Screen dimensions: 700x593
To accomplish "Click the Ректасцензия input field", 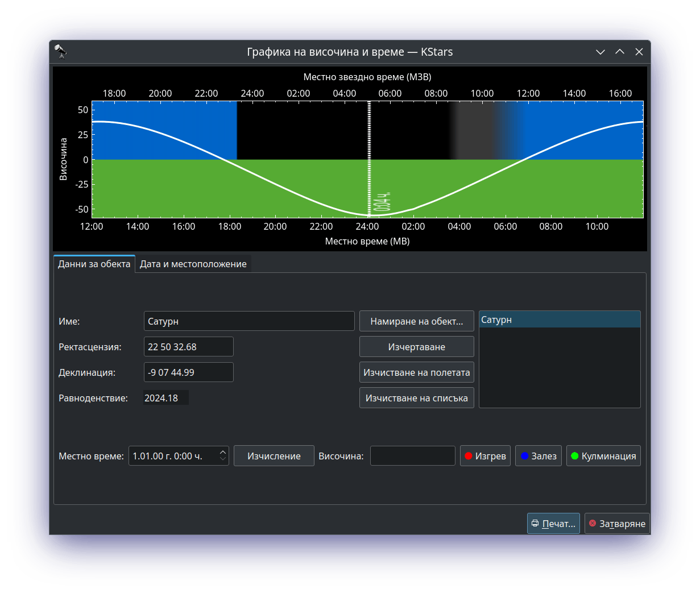I will [188, 347].
